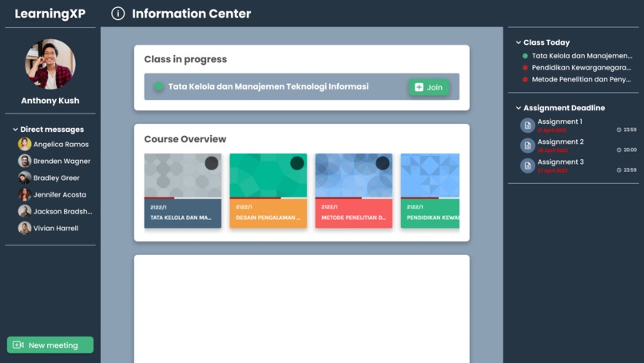Open Assignment 2 deadline entry
The height and width of the screenshot is (363, 644).
pos(578,146)
